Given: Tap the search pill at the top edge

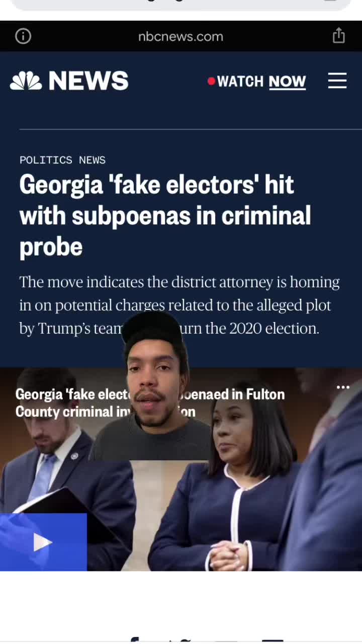Looking at the screenshot, I should coord(181,5).
